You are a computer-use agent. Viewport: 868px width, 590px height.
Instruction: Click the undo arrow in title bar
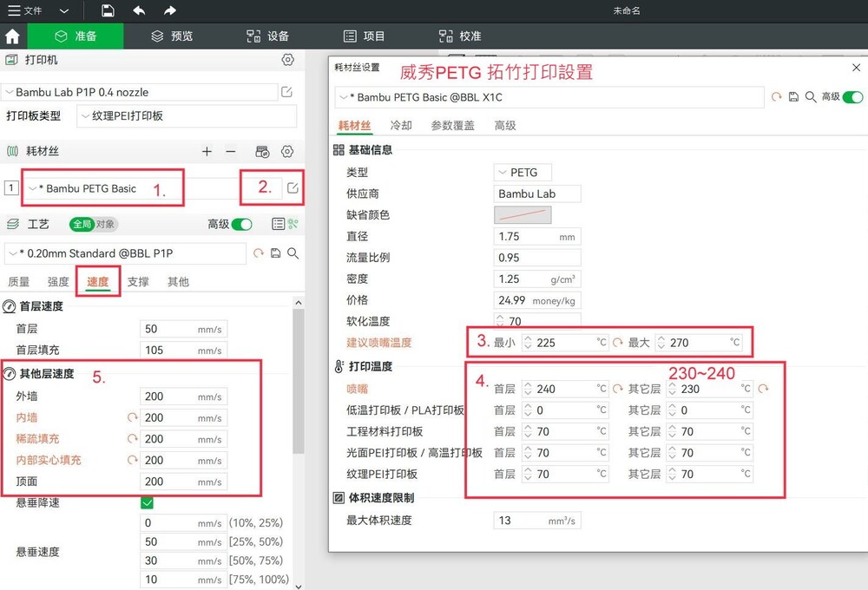click(139, 10)
